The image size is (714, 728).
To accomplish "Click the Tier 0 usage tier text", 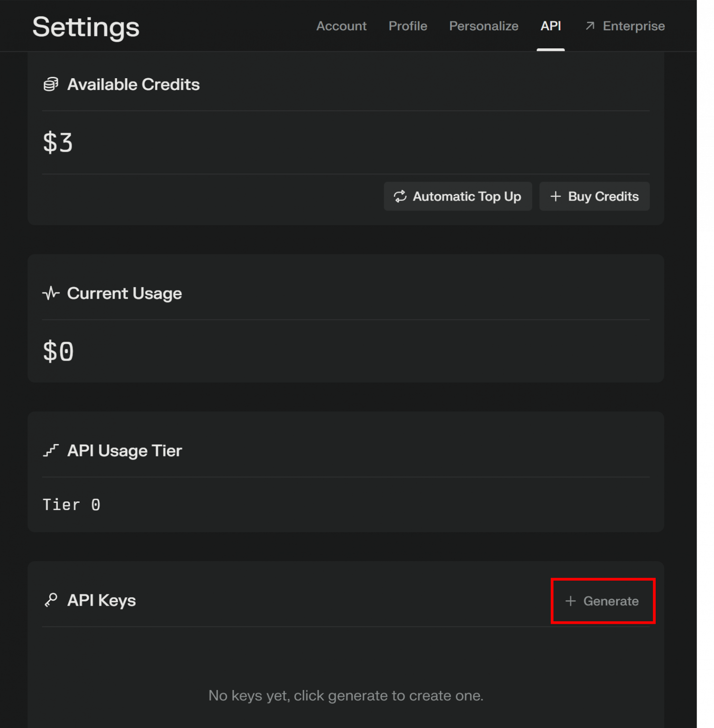I will coord(71,505).
